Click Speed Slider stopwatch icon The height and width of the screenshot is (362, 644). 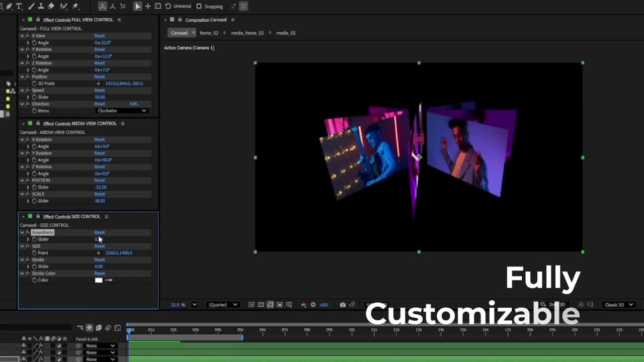(x=34, y=97)
